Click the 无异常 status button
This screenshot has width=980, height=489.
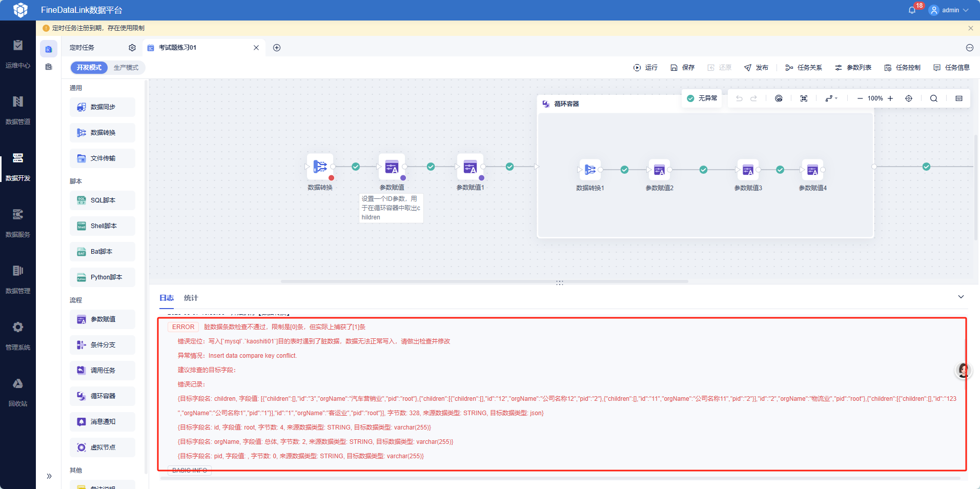(702, 98)
